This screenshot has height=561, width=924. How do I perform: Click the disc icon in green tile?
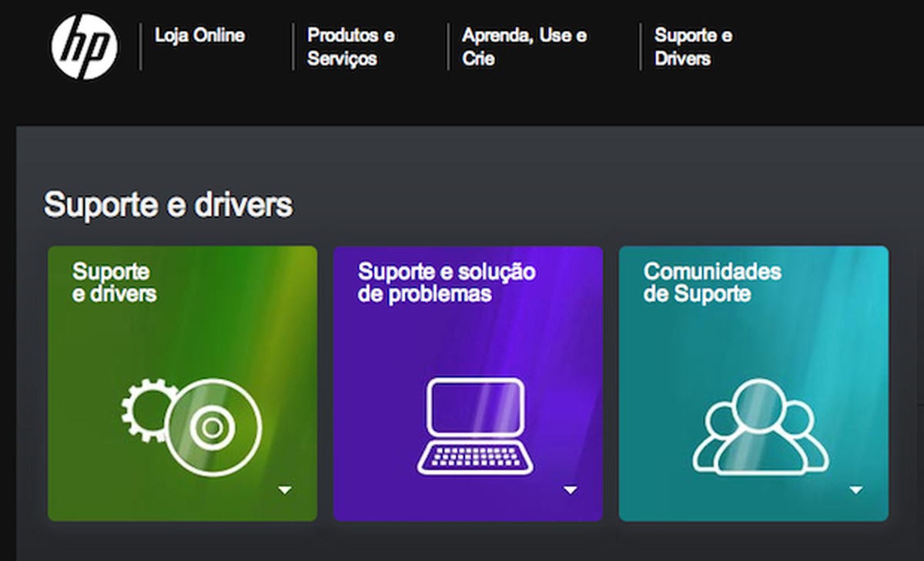click(x=214, y=426)
